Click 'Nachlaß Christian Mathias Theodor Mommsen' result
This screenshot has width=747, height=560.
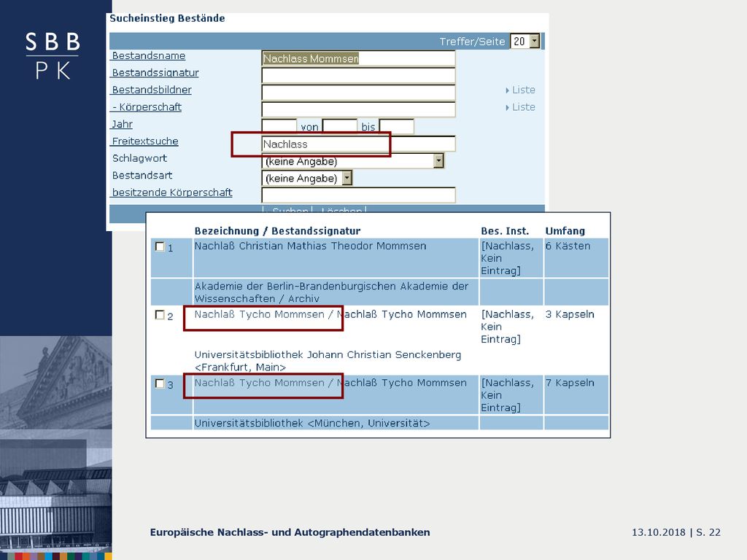(x=310, y=246)
